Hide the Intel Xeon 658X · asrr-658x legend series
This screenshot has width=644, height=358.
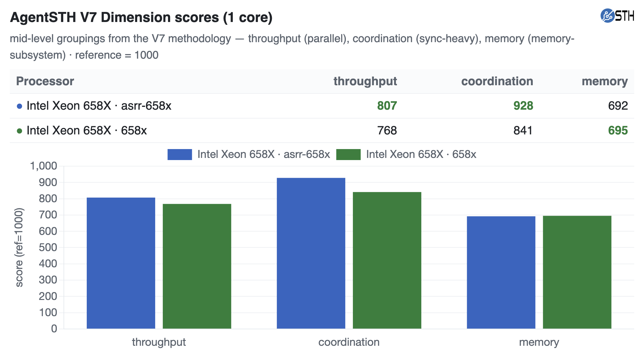click(264, 155)
